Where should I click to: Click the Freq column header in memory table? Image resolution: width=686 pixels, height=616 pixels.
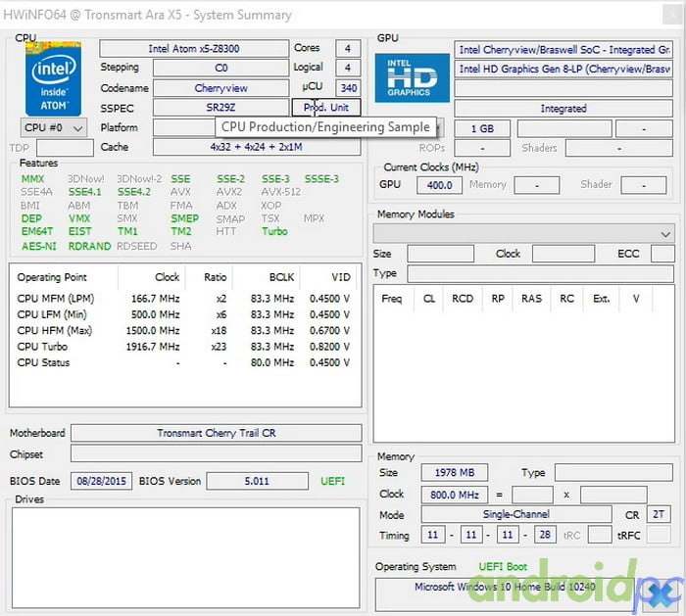click(392, 299)
